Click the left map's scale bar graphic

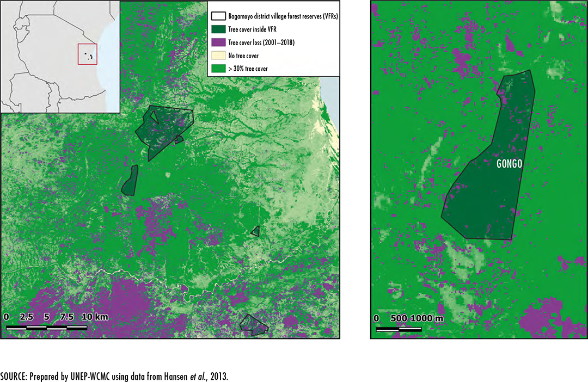[47, 328]
